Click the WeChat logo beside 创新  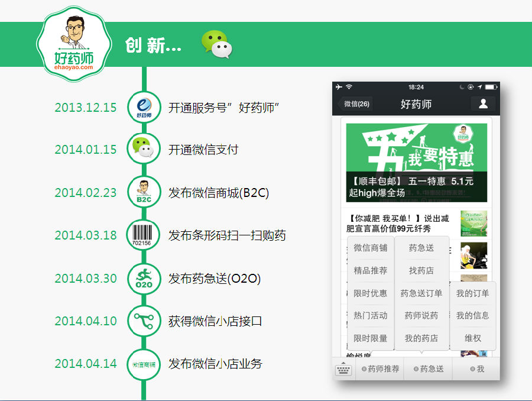[216, 44]
